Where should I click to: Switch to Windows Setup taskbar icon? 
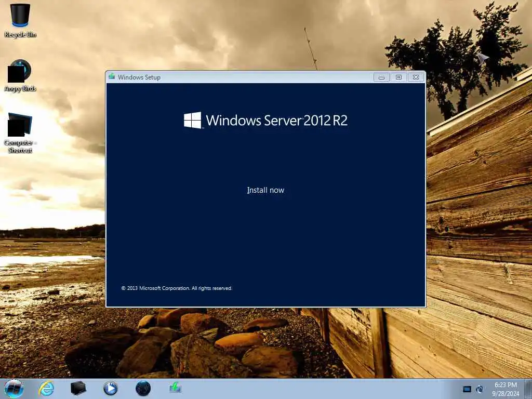pos(175,388)
